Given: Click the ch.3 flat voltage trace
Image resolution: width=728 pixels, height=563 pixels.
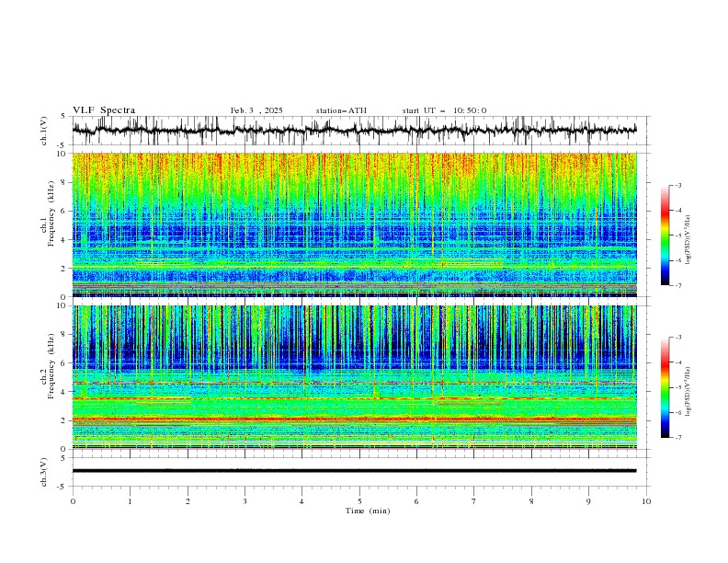Looking at the screenshot, I should click(354, 471).
